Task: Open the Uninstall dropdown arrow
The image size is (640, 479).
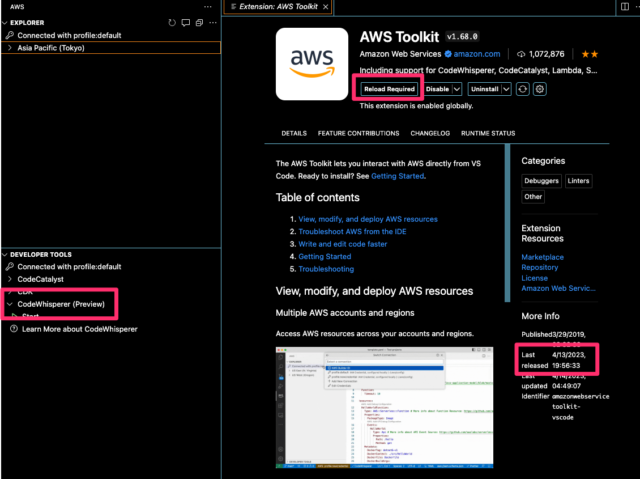Action: click(x=506, y=89)
